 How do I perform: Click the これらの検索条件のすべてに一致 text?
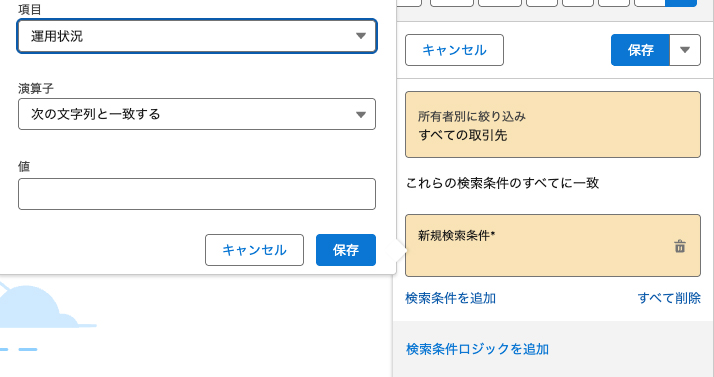point(502,183)
